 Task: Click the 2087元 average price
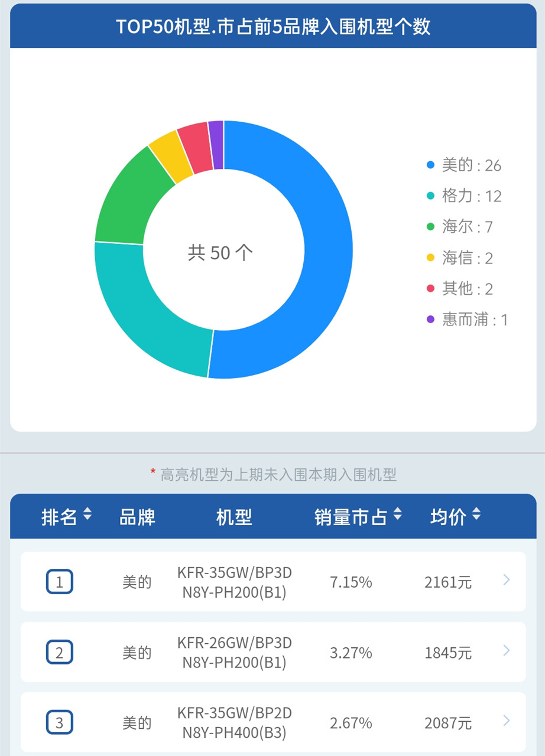point(448,723)
